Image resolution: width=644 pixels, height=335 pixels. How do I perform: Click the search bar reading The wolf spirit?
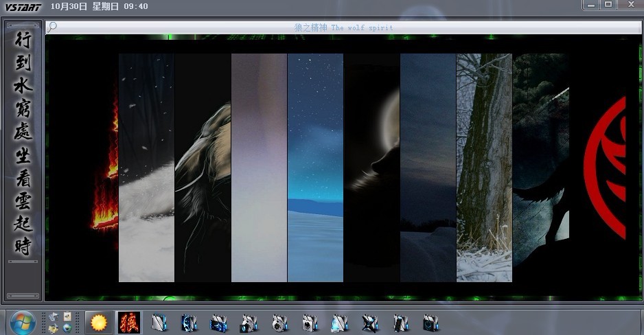coord(343,27)
